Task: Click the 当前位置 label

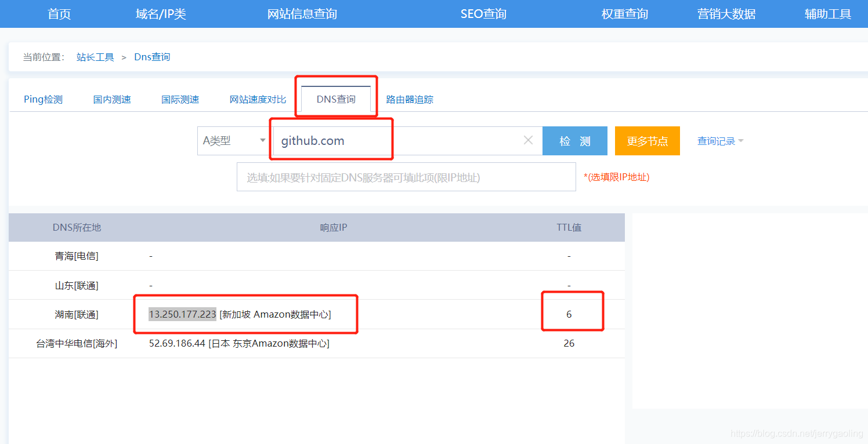Action: point(44,57)
